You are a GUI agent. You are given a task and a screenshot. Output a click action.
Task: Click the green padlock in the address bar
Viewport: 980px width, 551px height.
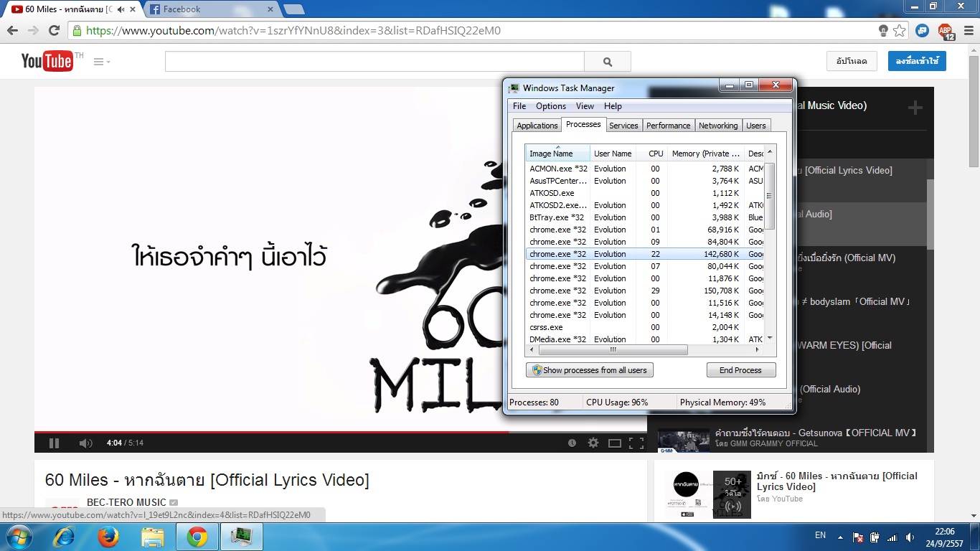point(77,31)
